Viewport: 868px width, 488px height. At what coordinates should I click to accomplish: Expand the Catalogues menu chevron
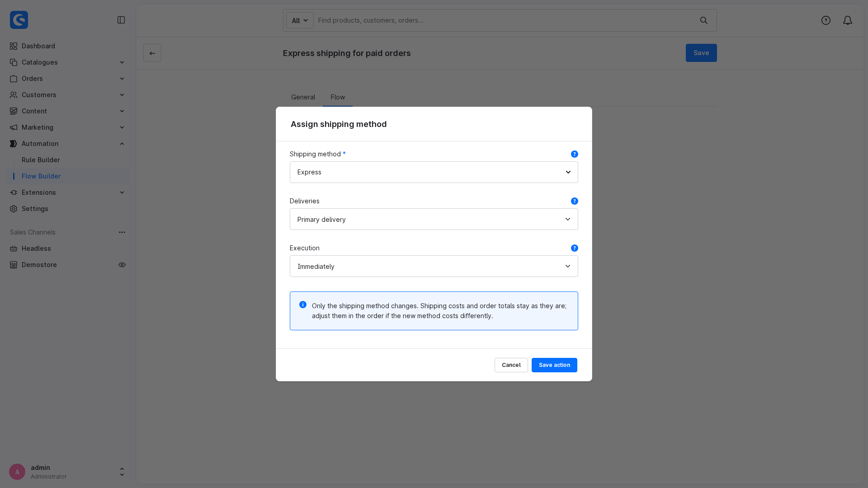coord(122,62)
